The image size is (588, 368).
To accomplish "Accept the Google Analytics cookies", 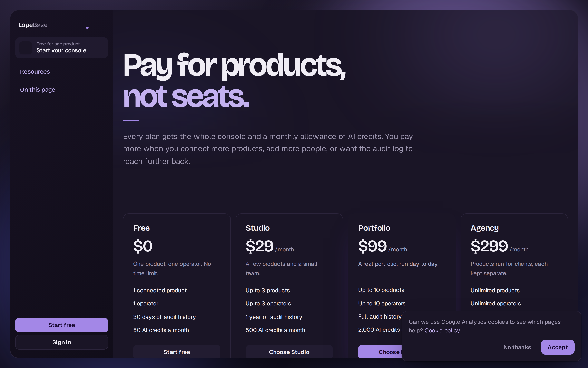I will coord(558,347).
